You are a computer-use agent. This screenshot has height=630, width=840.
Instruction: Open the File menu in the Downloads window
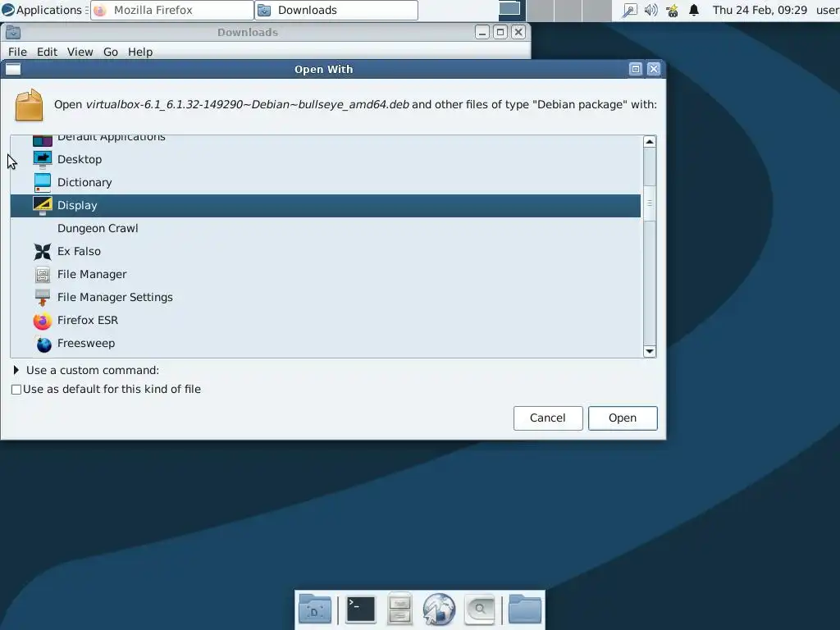(17, 52)
